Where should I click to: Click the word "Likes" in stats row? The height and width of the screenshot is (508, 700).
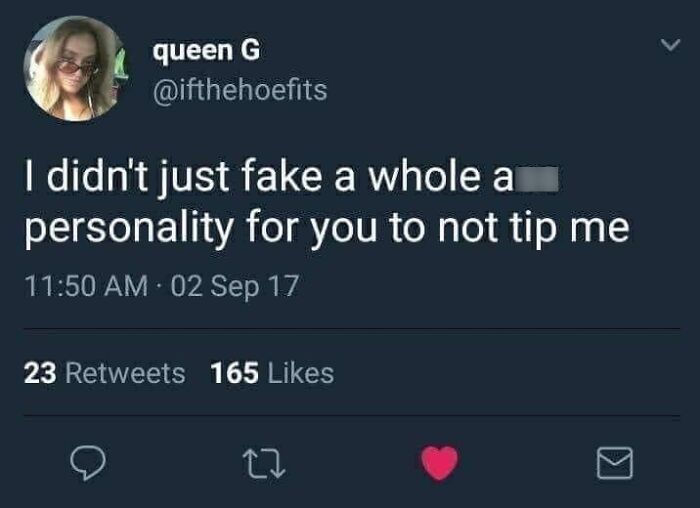(300, 373)
